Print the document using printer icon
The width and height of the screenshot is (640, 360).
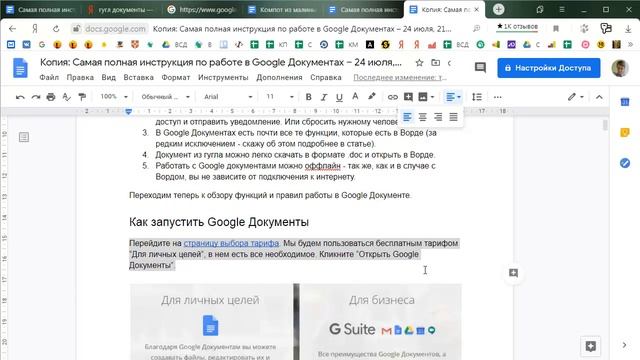point(51,97)
